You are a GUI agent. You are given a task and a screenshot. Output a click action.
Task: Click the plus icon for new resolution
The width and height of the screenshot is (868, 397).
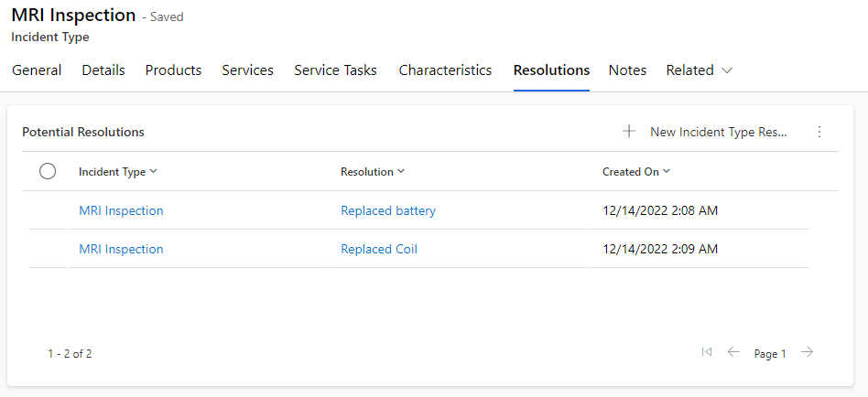(x=629, y=132)
